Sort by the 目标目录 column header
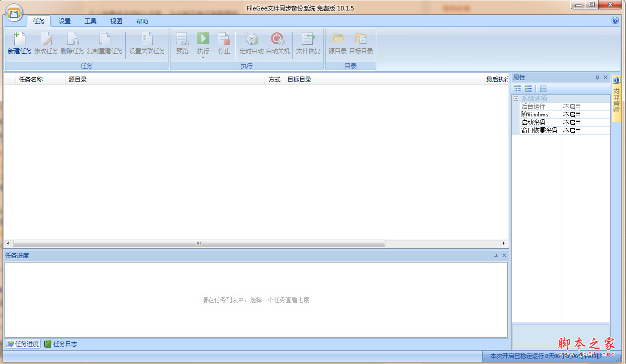Viewport: 626px width, 364px height. point(384,80)
